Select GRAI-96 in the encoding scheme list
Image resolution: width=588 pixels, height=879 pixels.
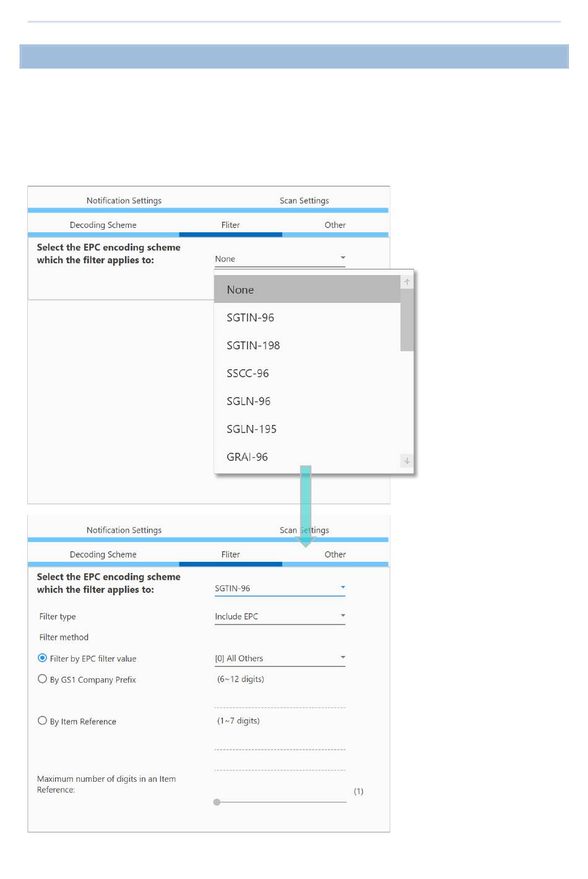point(247,457)
